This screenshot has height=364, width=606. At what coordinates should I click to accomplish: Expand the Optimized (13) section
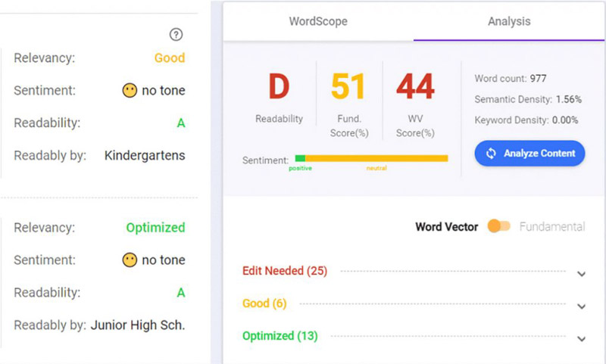click(x=581, y=339)
